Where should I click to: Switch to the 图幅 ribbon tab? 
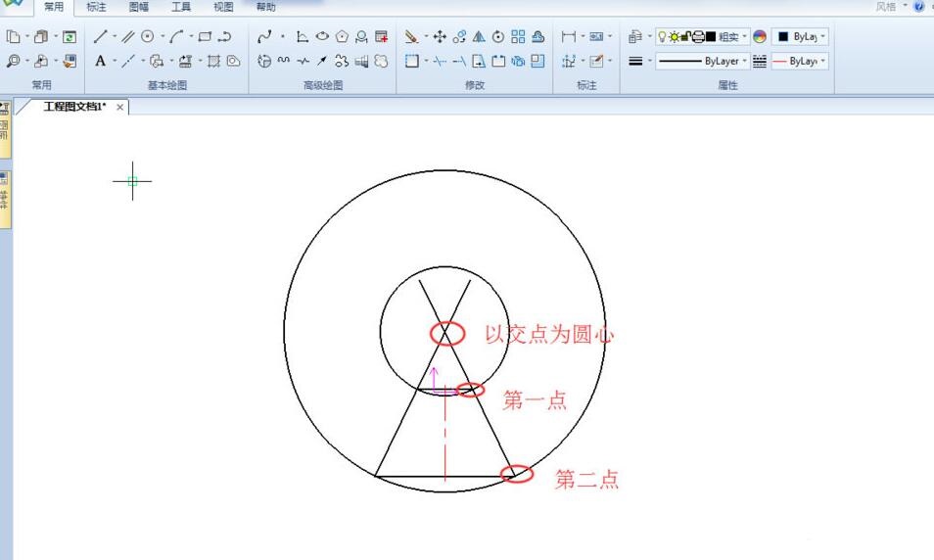(139, 7)
